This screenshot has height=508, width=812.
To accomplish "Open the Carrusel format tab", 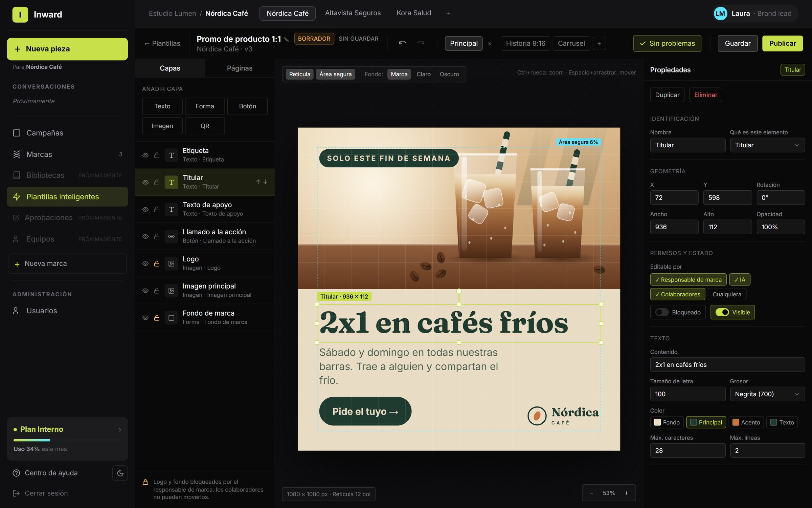I will pos(571,43).
